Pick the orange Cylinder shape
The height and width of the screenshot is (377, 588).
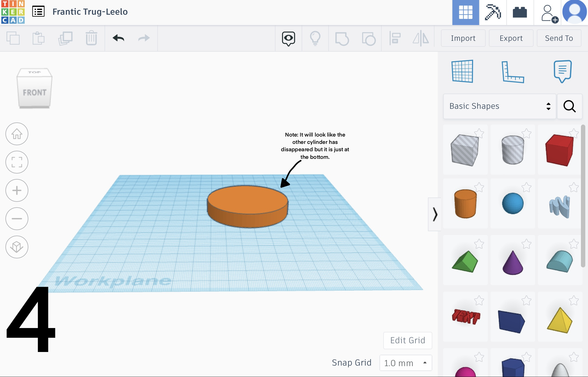(x=465, y=204)
